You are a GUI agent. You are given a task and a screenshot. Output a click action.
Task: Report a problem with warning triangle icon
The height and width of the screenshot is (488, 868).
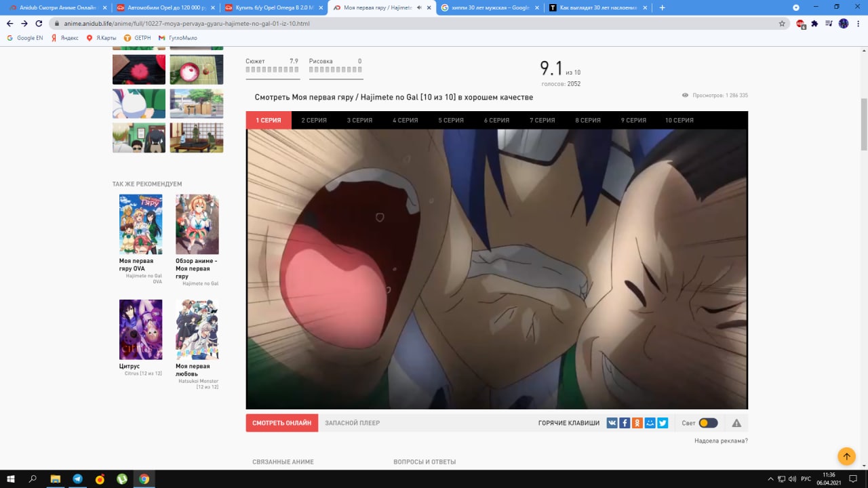point(736,423)
